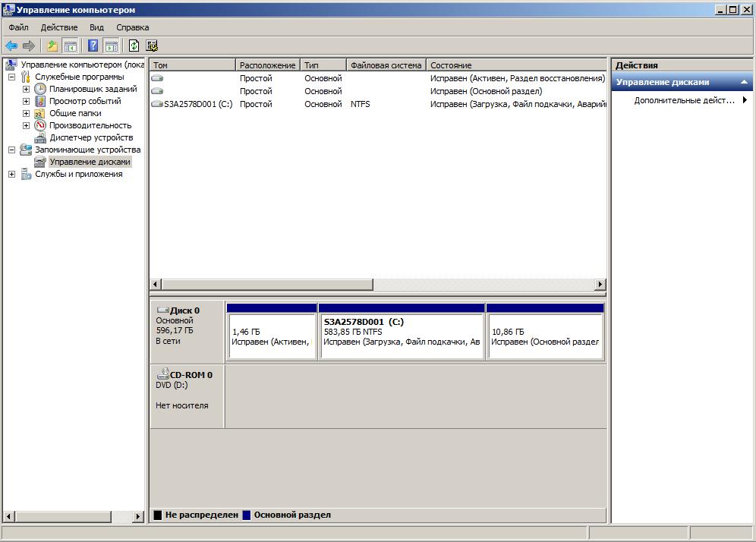Click the volume list scroll right arrow
Image resolution: width=756 pixels, height=542 pixels.
click(600, 285)
